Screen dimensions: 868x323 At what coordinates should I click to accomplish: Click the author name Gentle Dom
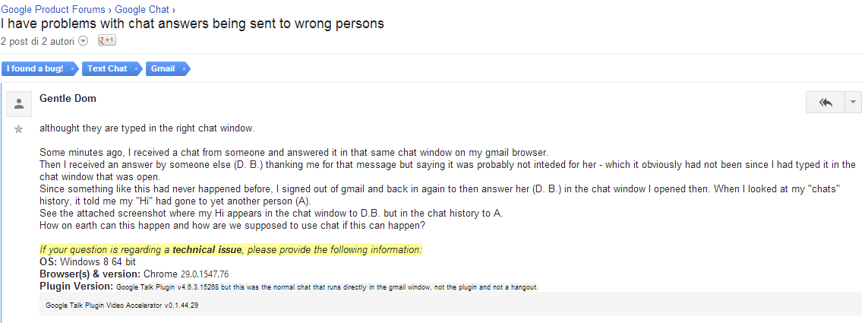(x=68, y=99)
